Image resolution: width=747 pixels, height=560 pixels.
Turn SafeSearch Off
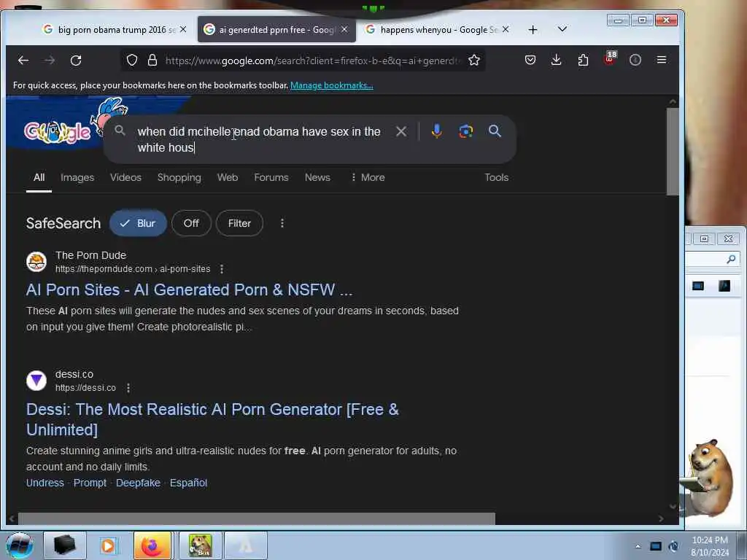[x=191, y=223]
